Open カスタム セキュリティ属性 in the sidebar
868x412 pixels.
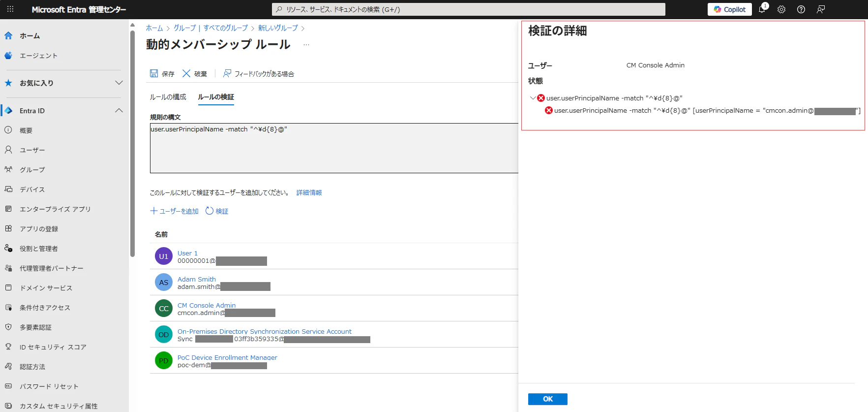(59, 406)
